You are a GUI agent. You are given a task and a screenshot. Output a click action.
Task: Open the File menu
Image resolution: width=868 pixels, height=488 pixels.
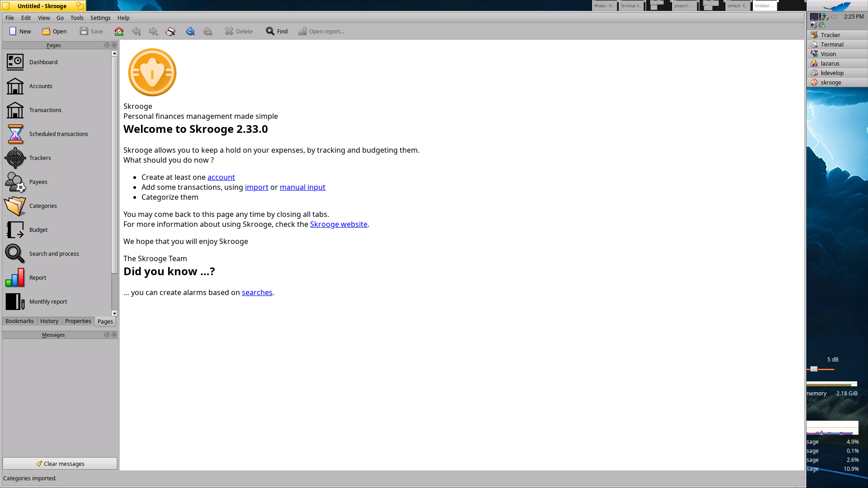tap(9, 18)
